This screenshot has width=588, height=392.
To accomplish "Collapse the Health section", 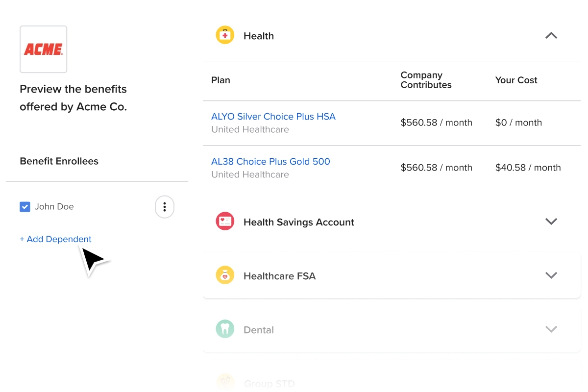I will click(551, 35).
